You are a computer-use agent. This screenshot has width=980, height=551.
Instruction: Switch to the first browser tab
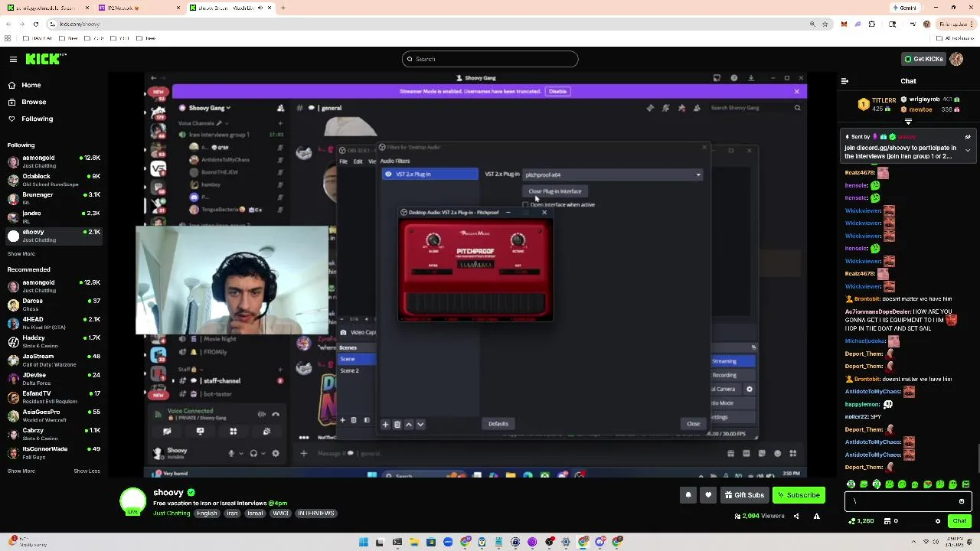coord(47,8)
